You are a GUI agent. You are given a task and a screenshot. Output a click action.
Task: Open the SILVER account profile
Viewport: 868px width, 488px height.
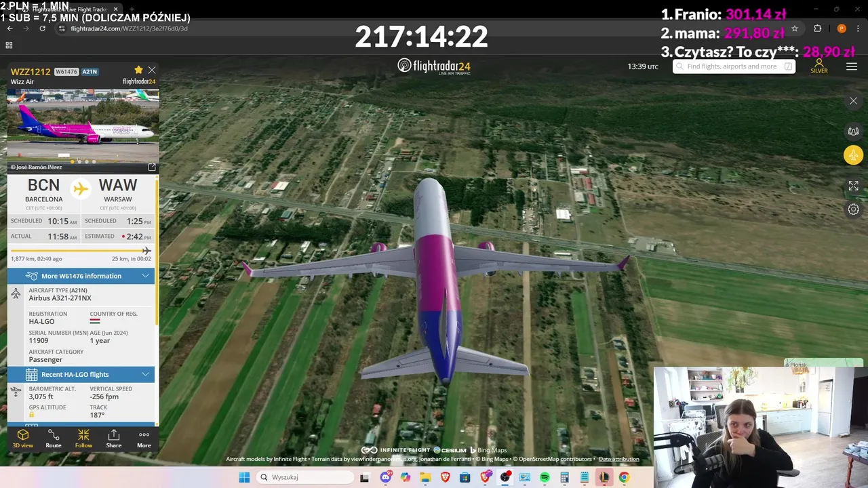click(x=819, y=66)
